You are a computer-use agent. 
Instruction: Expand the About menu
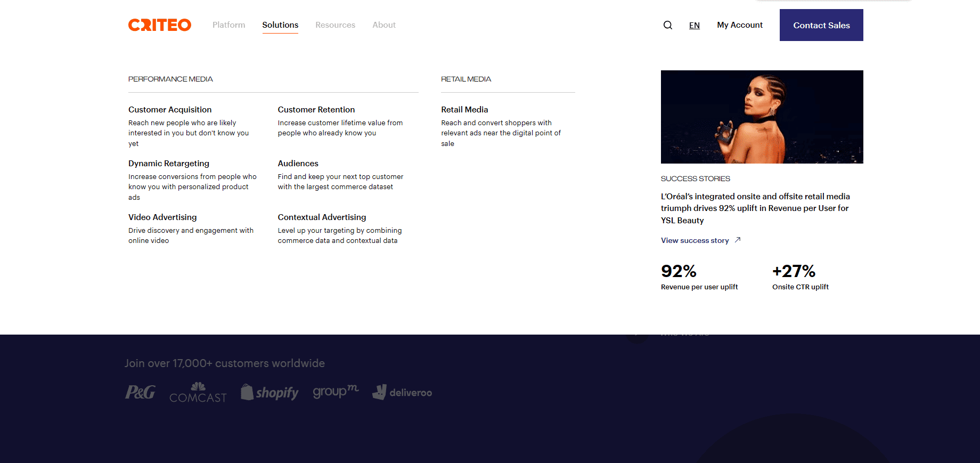coord(383,25)
